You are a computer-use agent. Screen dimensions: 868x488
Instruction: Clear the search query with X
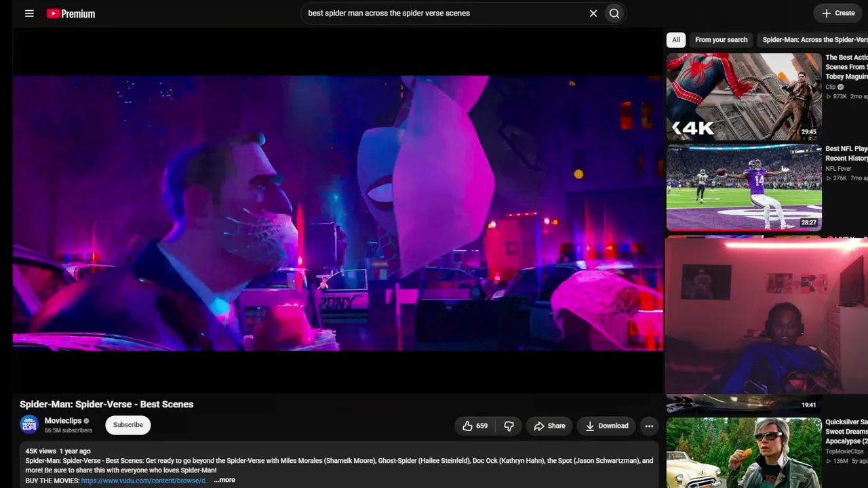click(x=593, y=13)
